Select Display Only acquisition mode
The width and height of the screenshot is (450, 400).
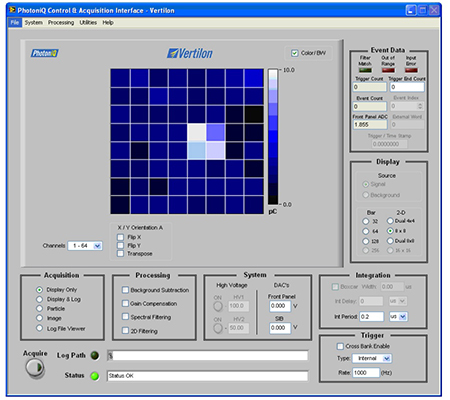click(39, 290)
